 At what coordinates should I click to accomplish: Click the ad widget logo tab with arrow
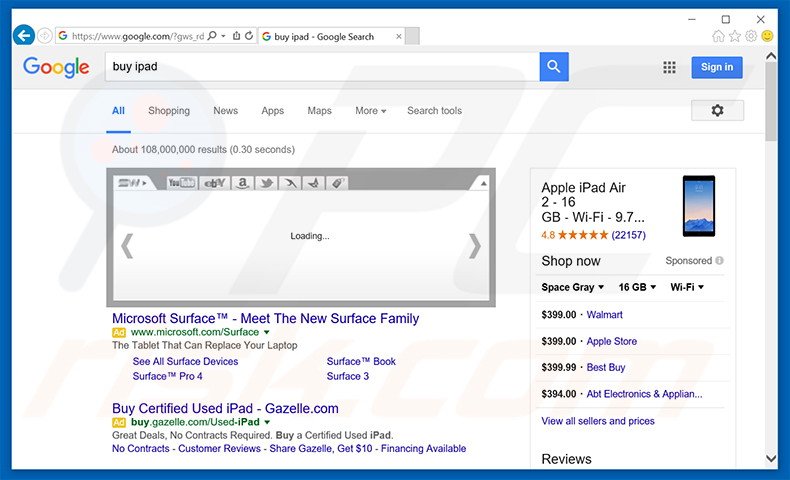(134, 183)
